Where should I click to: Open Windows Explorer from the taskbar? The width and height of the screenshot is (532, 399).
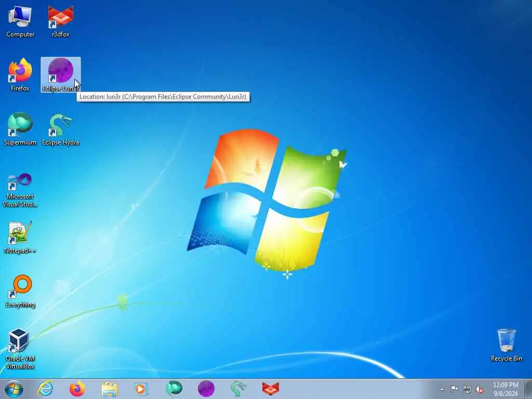click(x=110, y=389)
